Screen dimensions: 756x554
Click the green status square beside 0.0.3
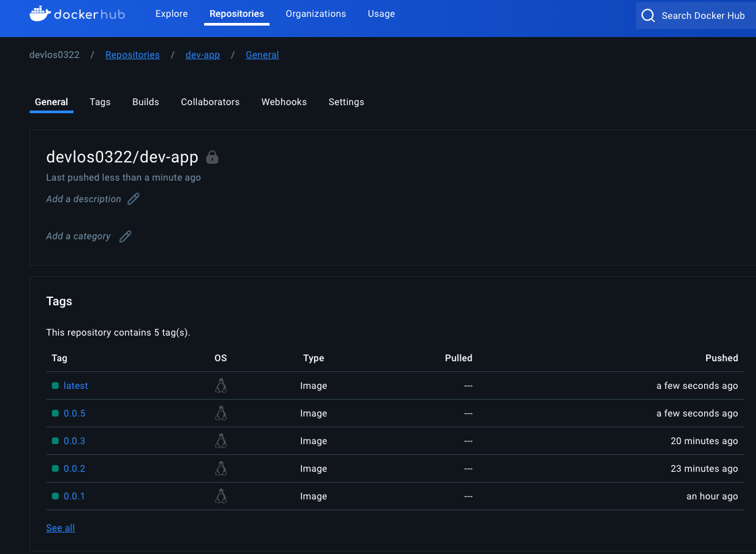coord(55,441)
